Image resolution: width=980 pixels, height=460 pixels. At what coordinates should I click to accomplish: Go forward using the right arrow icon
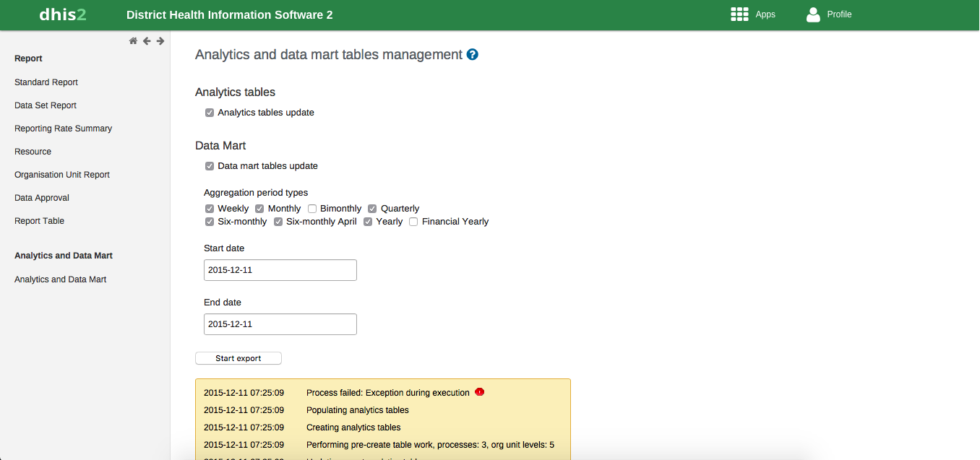coord(160,41)
